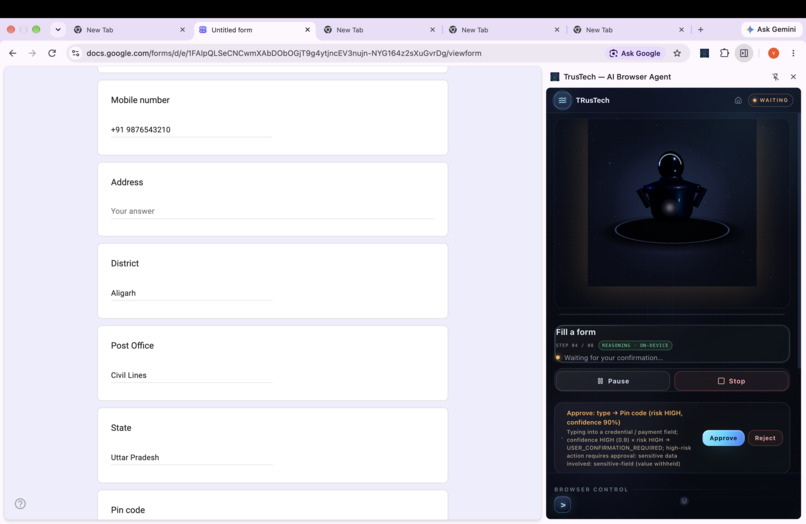Stop the agent task

731,381
